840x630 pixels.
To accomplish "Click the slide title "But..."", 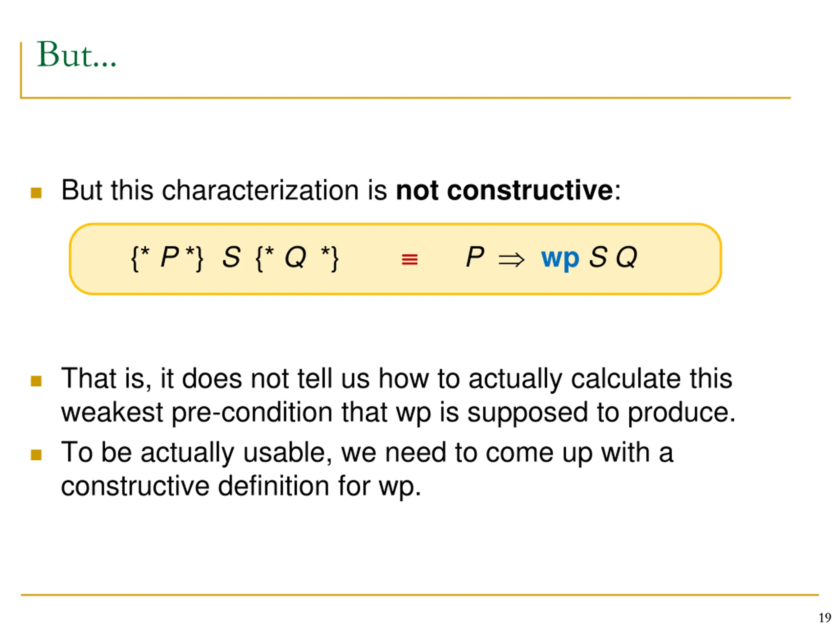I will tap(76, 55).
